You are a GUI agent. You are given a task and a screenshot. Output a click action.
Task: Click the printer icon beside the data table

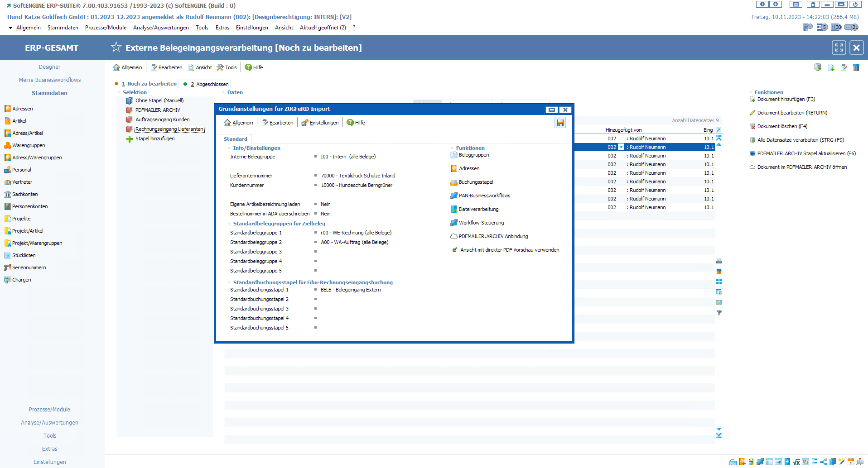pos(719,261)
